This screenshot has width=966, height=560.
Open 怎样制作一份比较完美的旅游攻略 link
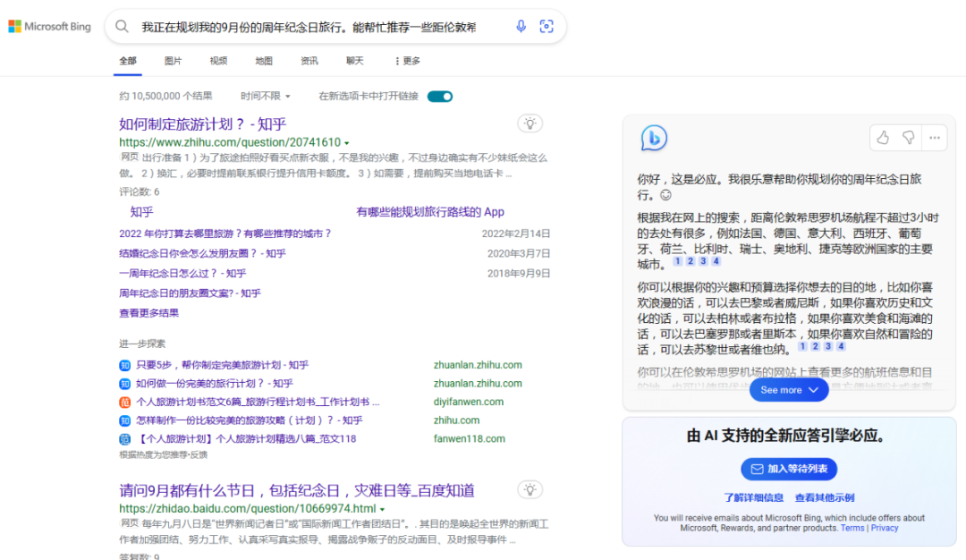tap(249, 420)
